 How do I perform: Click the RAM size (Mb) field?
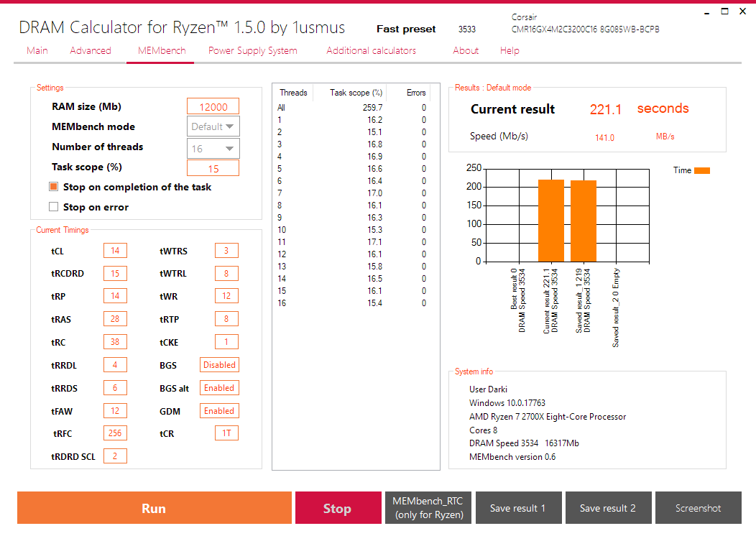point(213,106)
